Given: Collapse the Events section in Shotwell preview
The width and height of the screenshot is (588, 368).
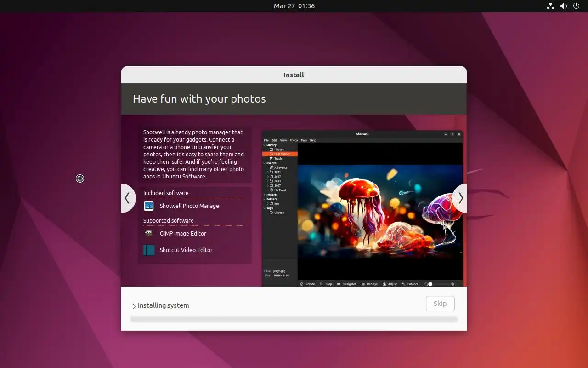Looking at the screenshot, I should [x=264, y=163].
